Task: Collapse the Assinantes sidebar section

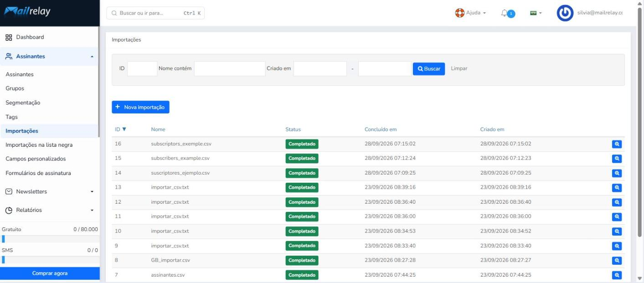Action: click(49, 57)
